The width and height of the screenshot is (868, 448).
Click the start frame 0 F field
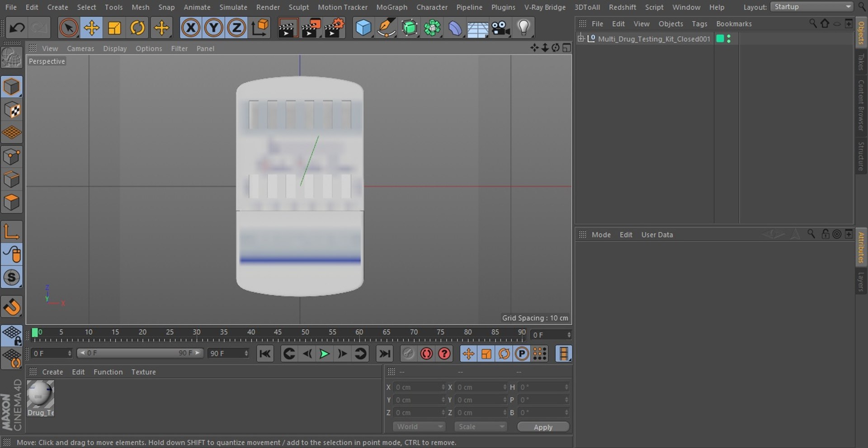click(52, 354)
